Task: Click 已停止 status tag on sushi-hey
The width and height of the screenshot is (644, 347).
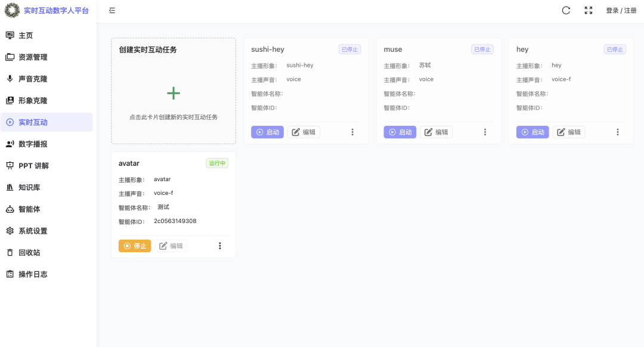Action: [350, 49]
